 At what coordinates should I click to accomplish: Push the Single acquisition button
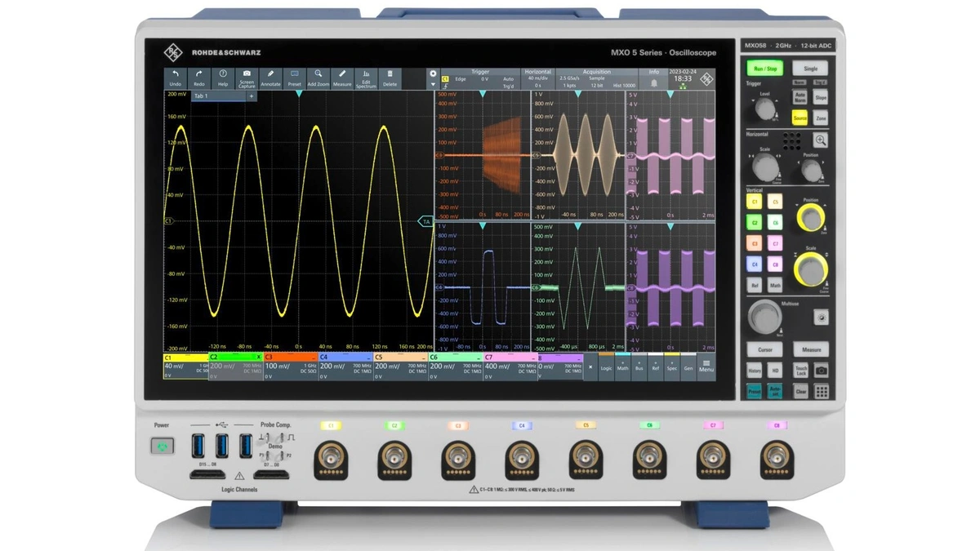810,69
